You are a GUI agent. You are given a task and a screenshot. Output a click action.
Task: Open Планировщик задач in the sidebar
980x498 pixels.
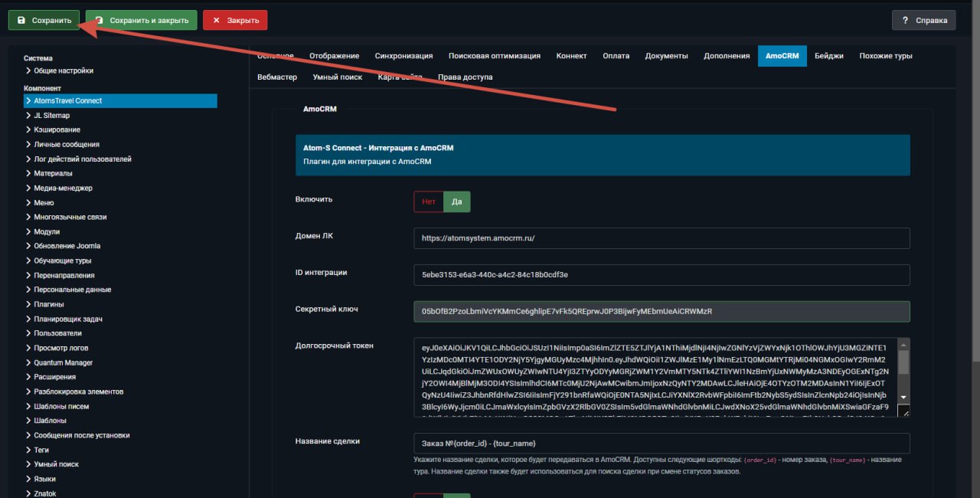pos(68,319)
